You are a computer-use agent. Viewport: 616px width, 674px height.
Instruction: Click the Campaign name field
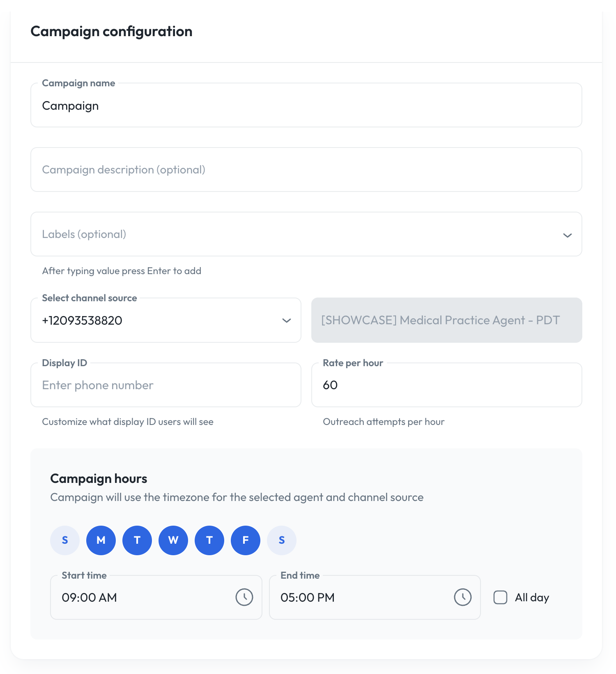tap(306, 105)
